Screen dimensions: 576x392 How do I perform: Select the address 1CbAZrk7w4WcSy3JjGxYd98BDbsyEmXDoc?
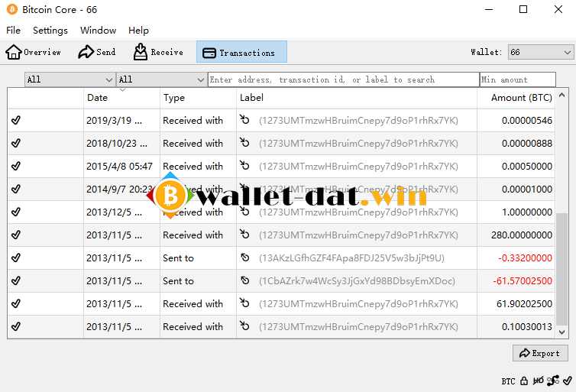tap(357, 281)
